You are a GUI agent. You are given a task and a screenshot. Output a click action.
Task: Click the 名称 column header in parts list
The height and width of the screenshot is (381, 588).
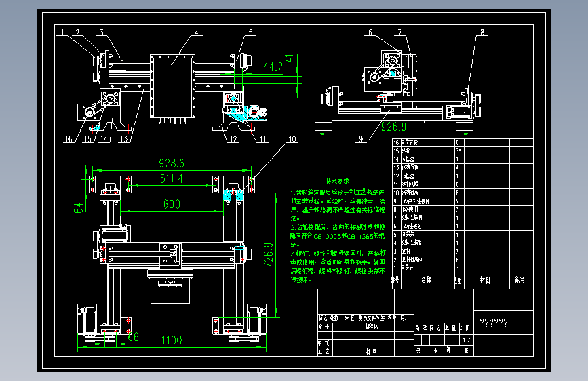pyautogui.click(x=426, y=280)
